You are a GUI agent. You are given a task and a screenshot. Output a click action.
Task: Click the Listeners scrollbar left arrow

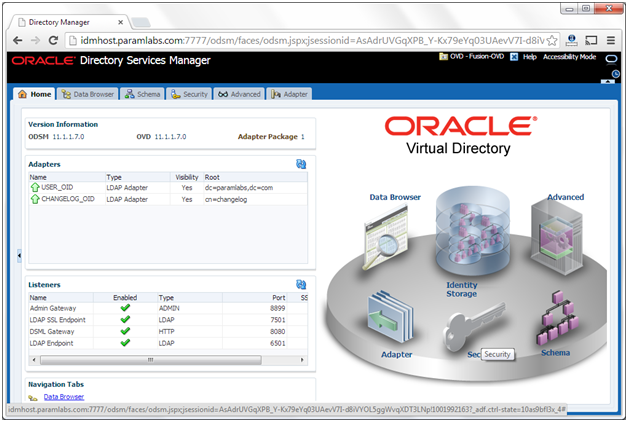(34, 360)
